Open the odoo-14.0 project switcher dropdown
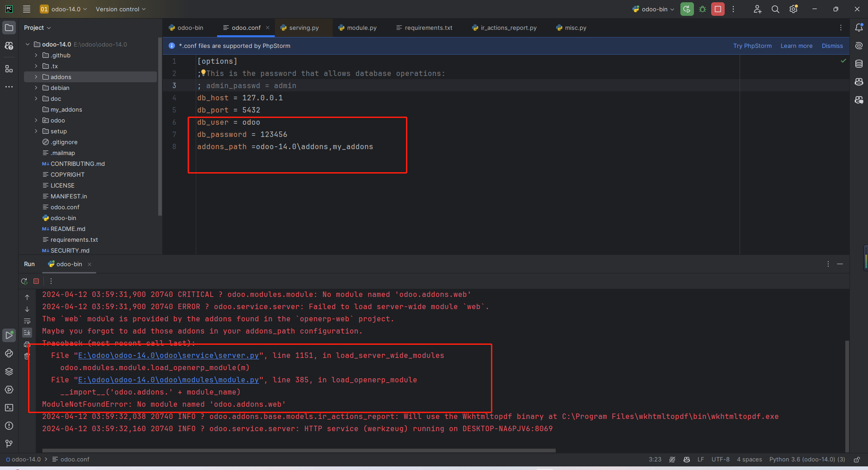The height and width of the screenshot is (470, 868). coord(63,9)
